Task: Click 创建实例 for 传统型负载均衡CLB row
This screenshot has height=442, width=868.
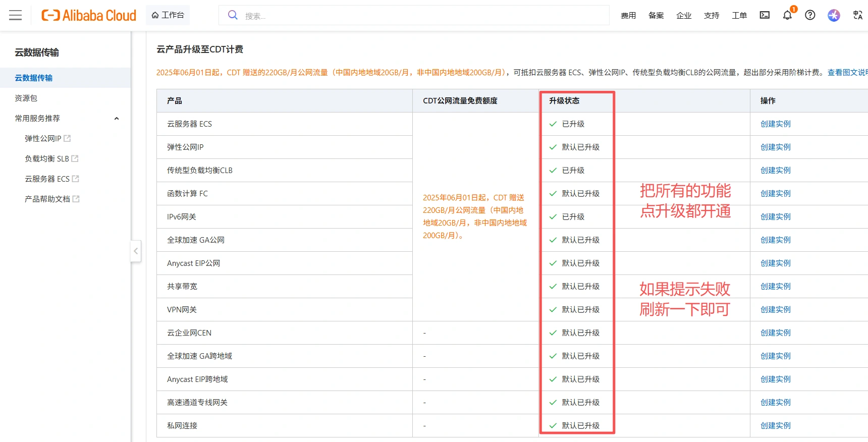Action: tap(776, 170)
